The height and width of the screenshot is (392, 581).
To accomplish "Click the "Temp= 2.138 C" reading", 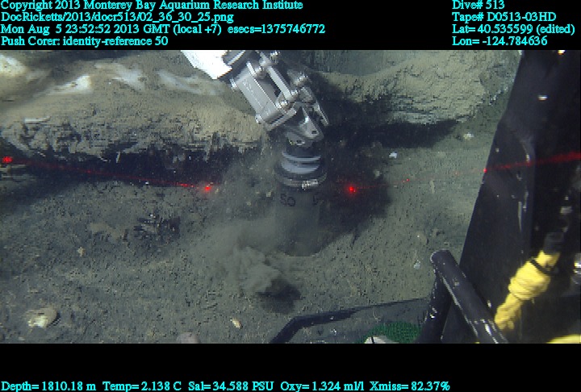I will (142, 386).
